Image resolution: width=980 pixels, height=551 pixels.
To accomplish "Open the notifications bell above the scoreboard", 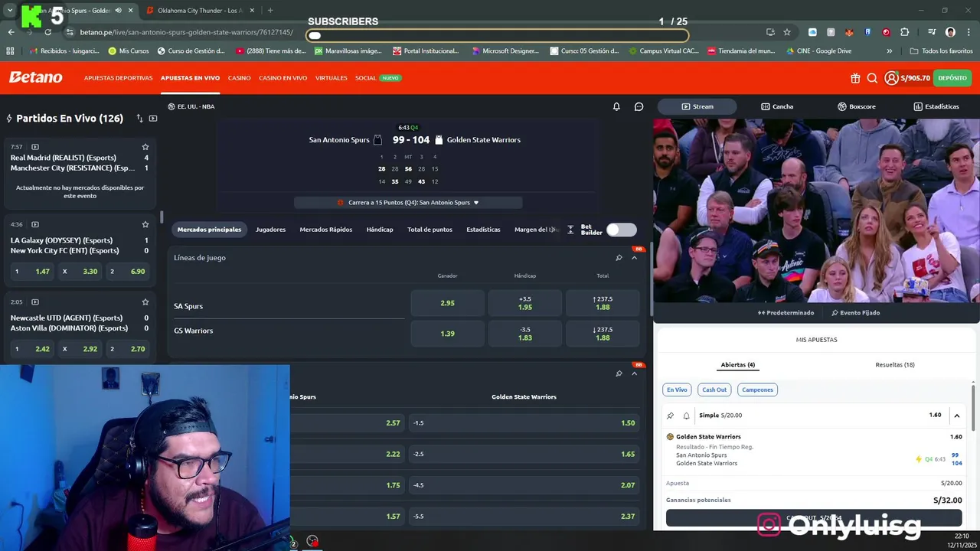I will 616,106.
